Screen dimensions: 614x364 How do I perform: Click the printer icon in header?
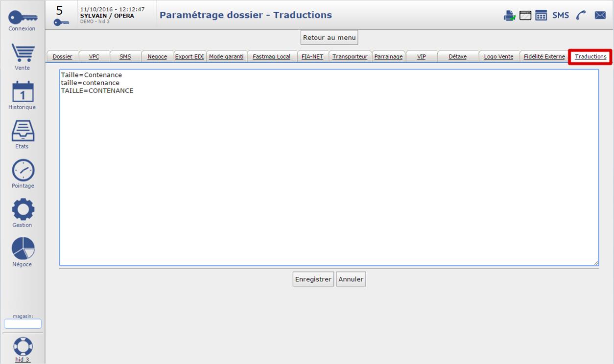point(509,16)
